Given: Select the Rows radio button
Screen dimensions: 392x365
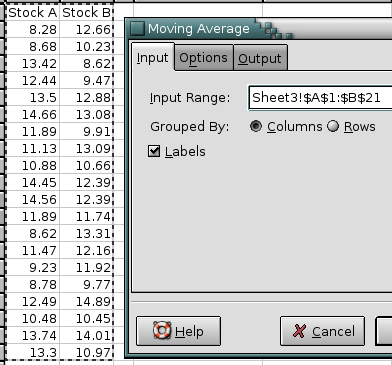Looking at the screenshot, I should (333, 126).
